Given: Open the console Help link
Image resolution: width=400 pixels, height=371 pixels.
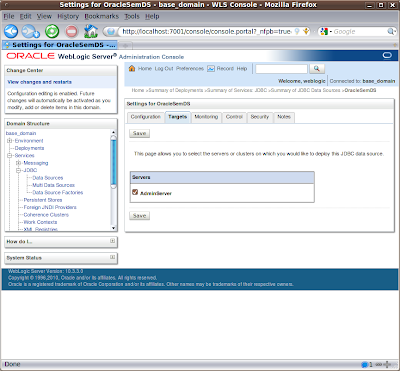Looking at the screenshot, I should 242,68.
